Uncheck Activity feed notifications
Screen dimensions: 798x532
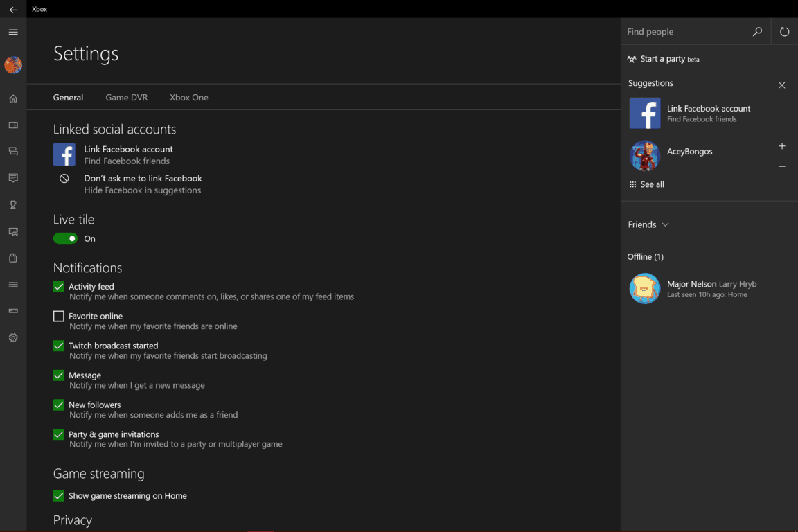(58, 287)
